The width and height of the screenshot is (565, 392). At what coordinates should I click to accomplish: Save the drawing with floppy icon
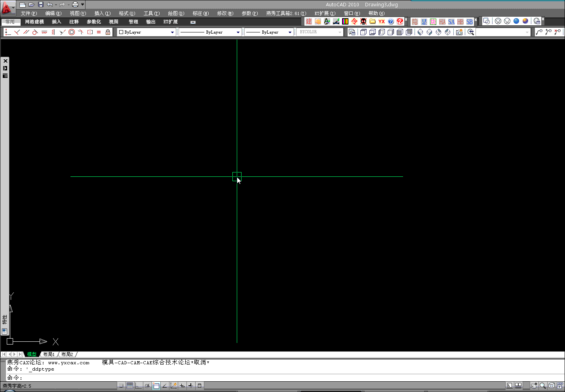click(x=40, y=5)
